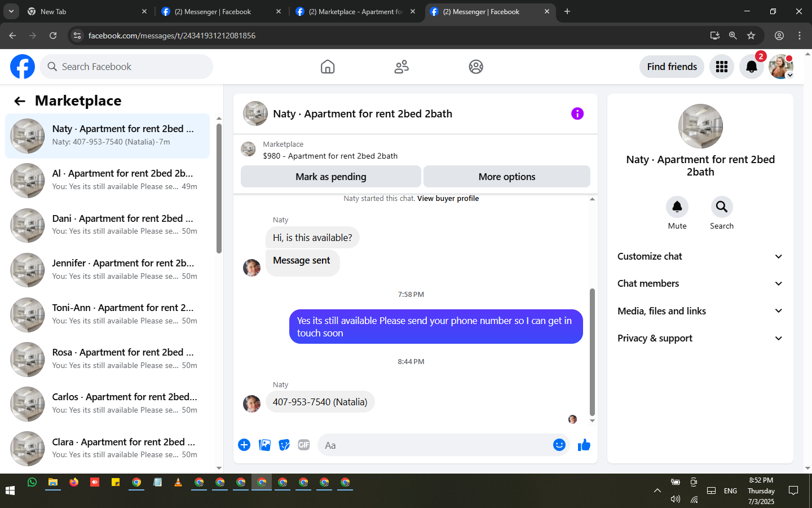Open the install app icon in address bar
The height and width of the screenshot is (508, 812).
714,36
